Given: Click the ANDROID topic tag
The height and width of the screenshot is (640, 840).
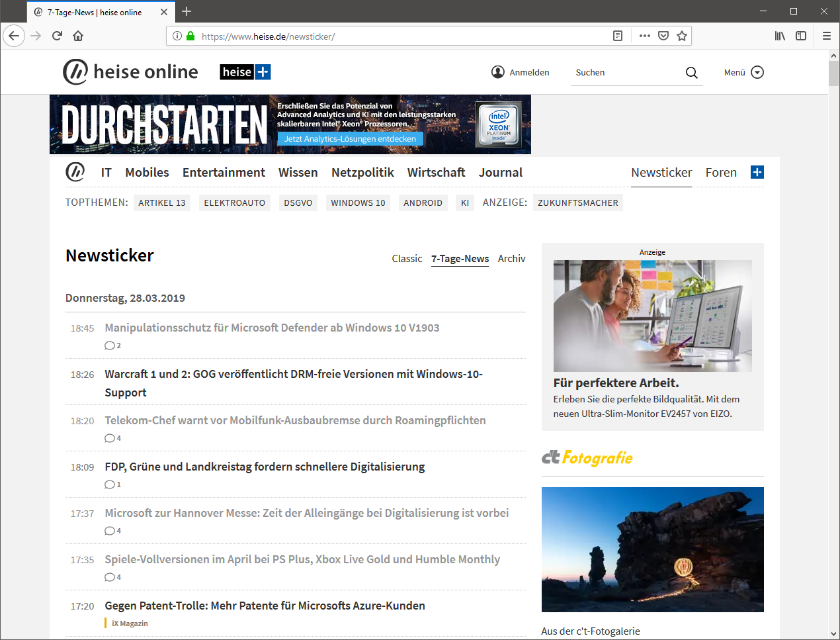Looking at the screenshot, I should (x=423, y=203).
